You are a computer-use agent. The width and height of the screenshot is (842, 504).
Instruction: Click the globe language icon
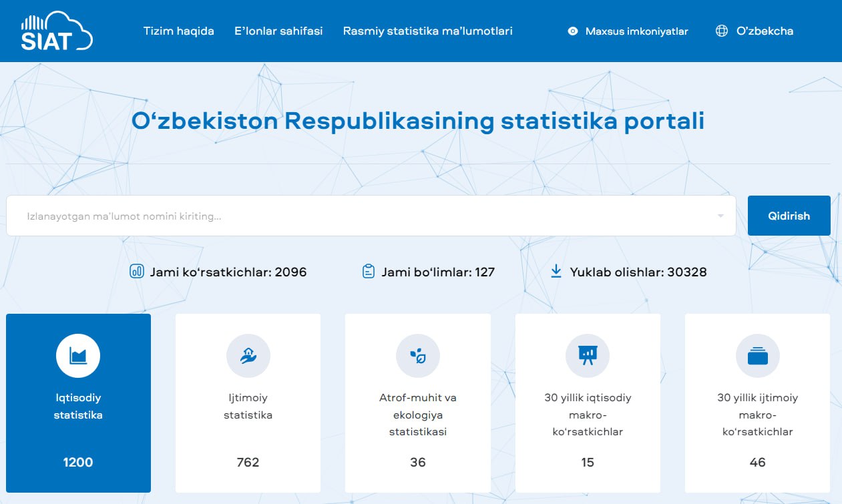(x=721, y=31)
